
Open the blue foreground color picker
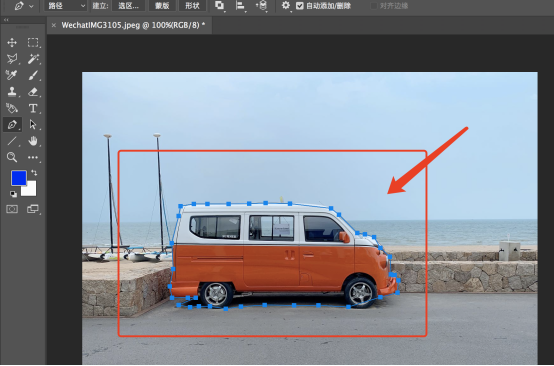(19, 178)
